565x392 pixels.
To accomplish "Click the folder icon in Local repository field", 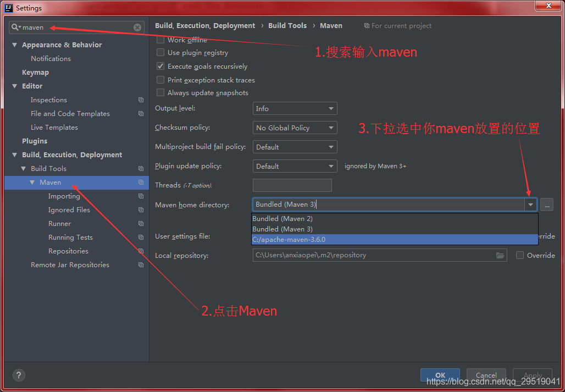I will click(500, 255).
